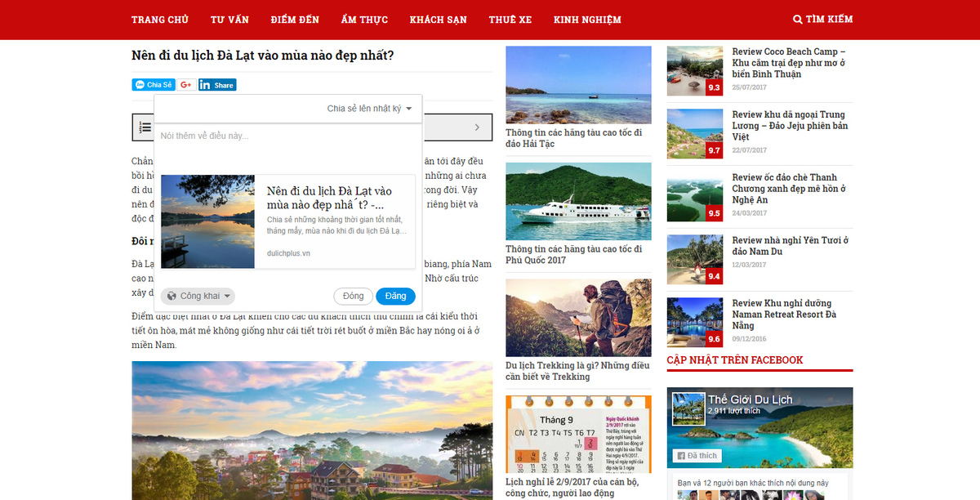This screenshot has width=980, height=500.
Task: Click the date '12/03/2017'
Action: click(750, 264)
